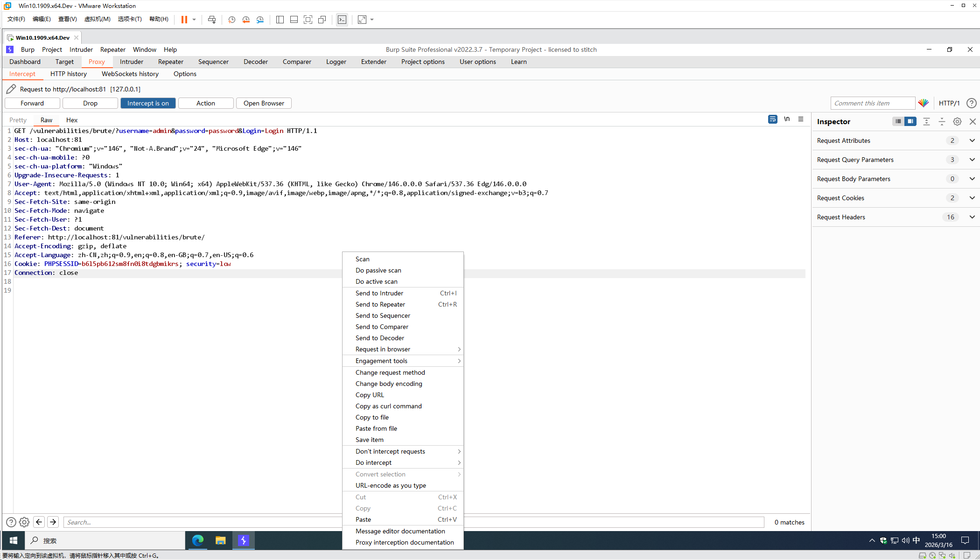Expand Request Query Parameters section

tap(972, 160)
